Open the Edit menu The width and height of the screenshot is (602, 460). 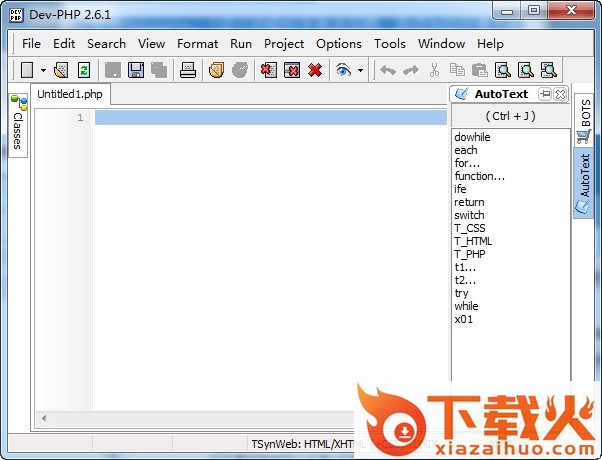[x=64, y=44]
